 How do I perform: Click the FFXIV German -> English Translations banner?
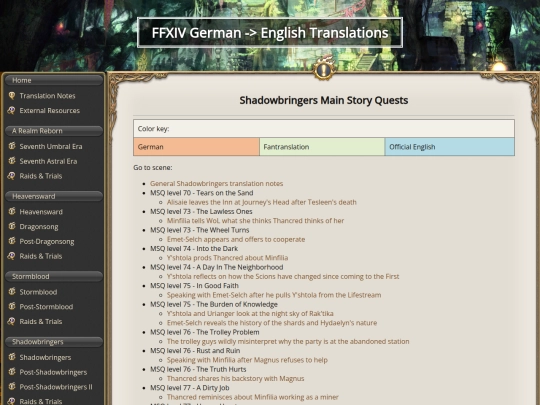pyautogui.click(x=270, y=33)
